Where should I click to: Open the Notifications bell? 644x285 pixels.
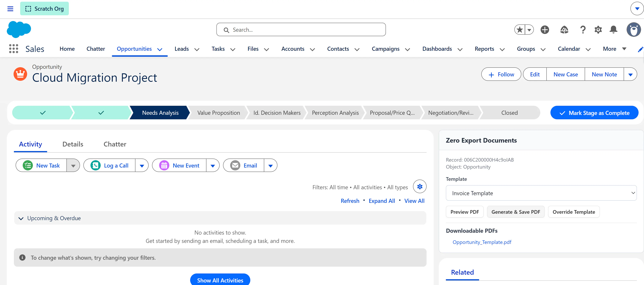[613, 30]
